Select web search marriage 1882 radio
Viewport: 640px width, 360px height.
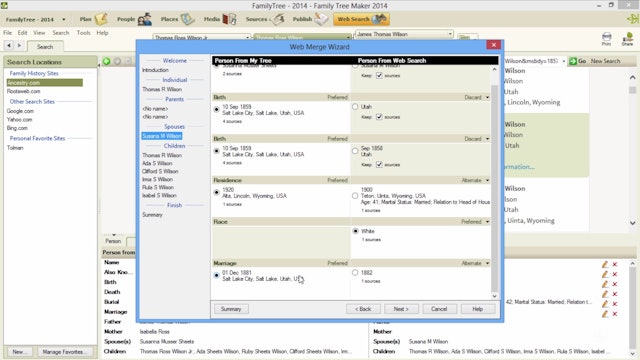click(355, 273)
